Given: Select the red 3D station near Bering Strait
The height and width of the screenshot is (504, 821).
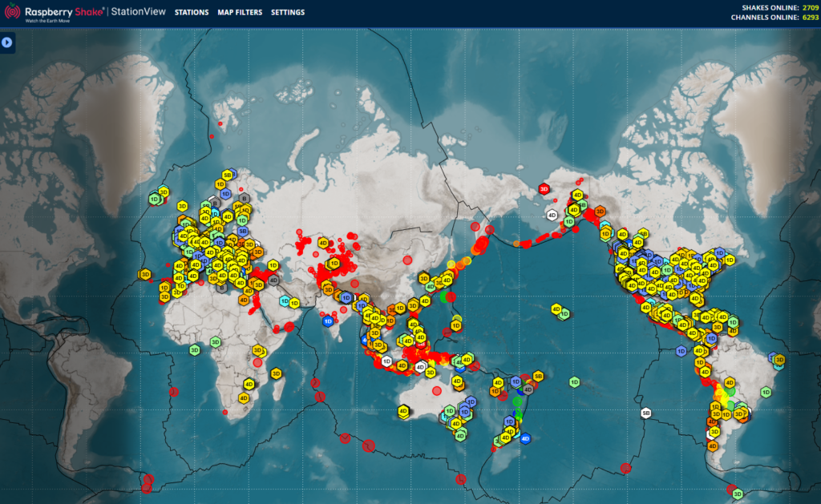Looking at the screenshot, I should [x=544, y=189].
